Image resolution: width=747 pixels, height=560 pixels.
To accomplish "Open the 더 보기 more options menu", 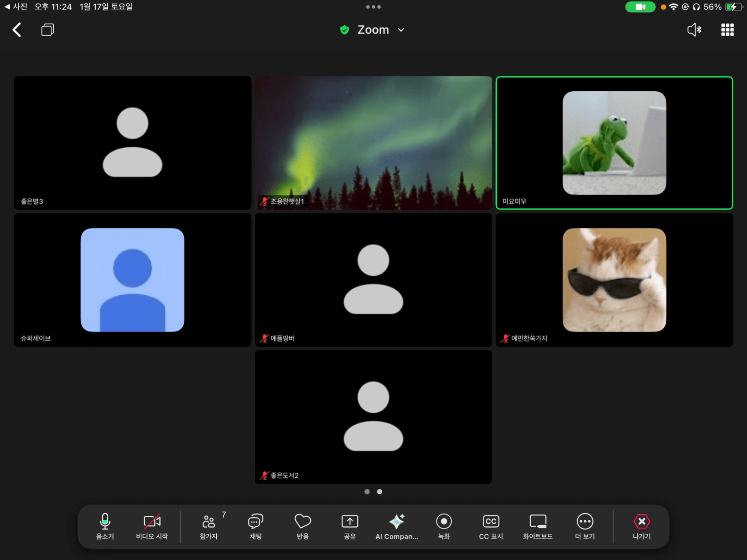I will click(x=584, y=526).
